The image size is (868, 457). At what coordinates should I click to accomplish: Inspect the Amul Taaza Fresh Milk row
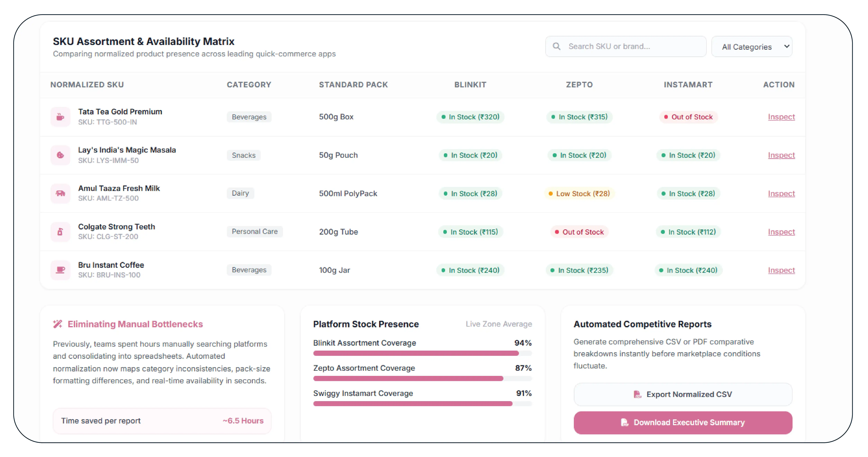pyautogui.click(x=781, y=194)
